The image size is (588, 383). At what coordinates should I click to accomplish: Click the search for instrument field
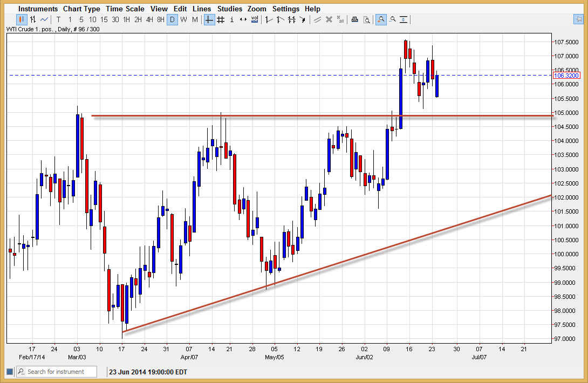(x=56, y=372)
